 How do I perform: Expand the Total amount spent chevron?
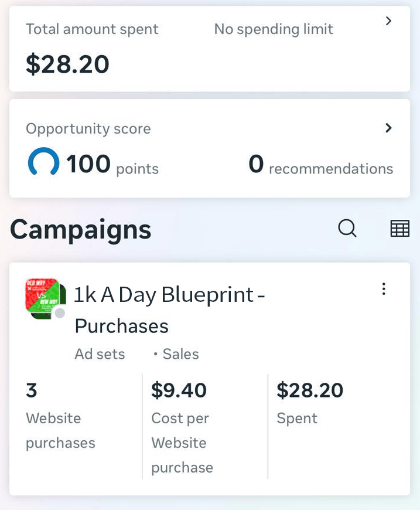click(x=388, y=21)
